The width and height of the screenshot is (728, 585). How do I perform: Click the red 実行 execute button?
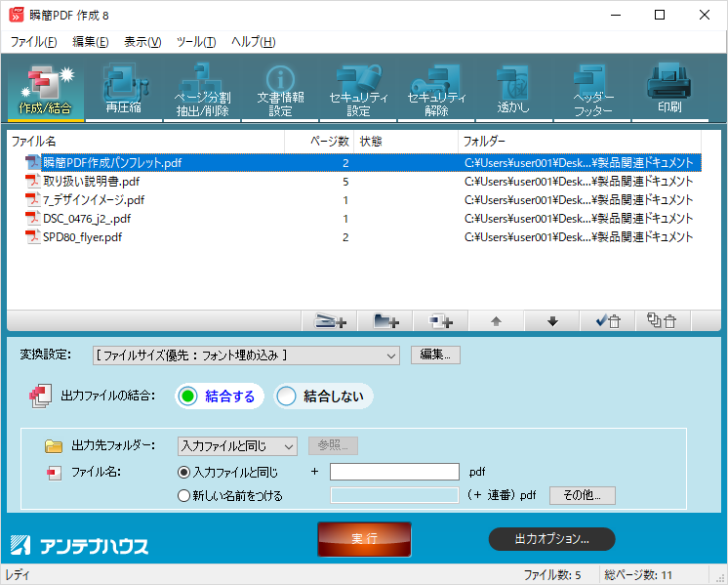(x=364, y=539)
